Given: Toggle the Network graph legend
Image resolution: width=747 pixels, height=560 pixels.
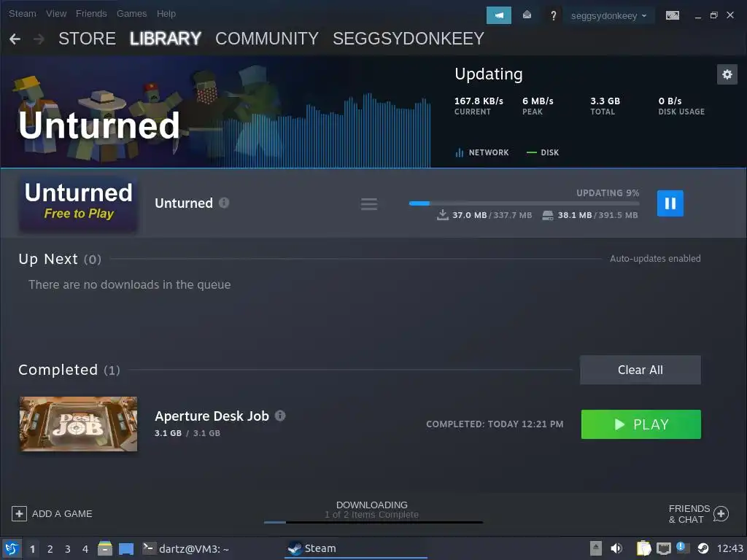Looking at the screenshot, I should pos(482,152).
